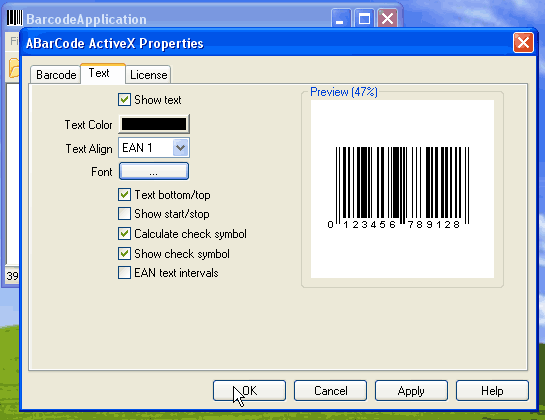Uncheck the Show text checkbox
This screenshot has height=420, width=545.
point(124,99)
